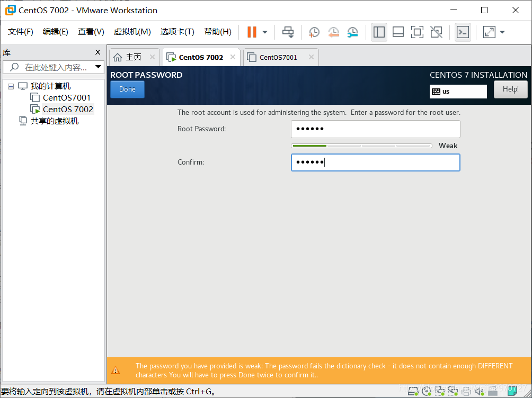
Task: Click the warning triangle icon
Action: tap(116, 370)
